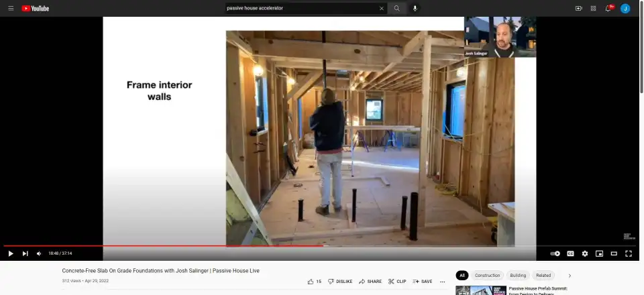The image size is (644, 295).
Task: Skip to the next video
Action: [25, 253]
